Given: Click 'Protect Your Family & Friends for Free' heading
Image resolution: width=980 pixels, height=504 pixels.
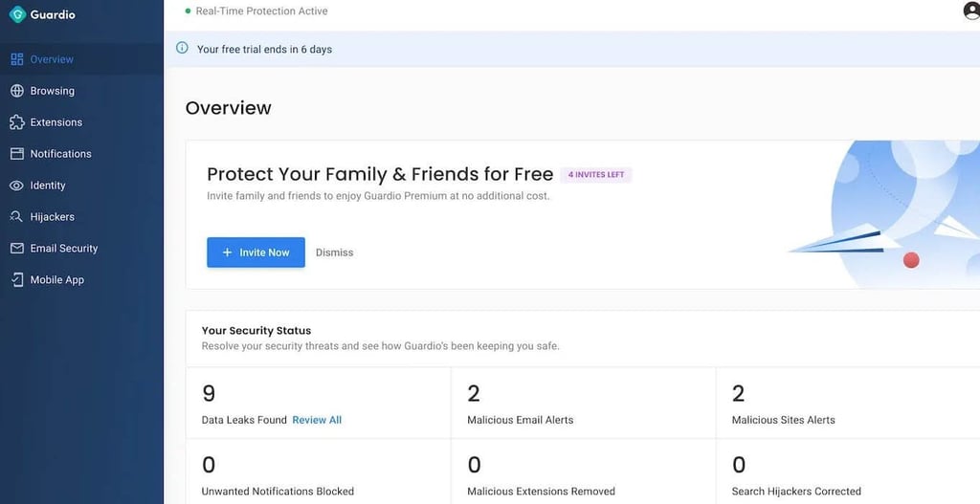Looking at the screenshot, I should pyautogui.click(x=380, y=174).
